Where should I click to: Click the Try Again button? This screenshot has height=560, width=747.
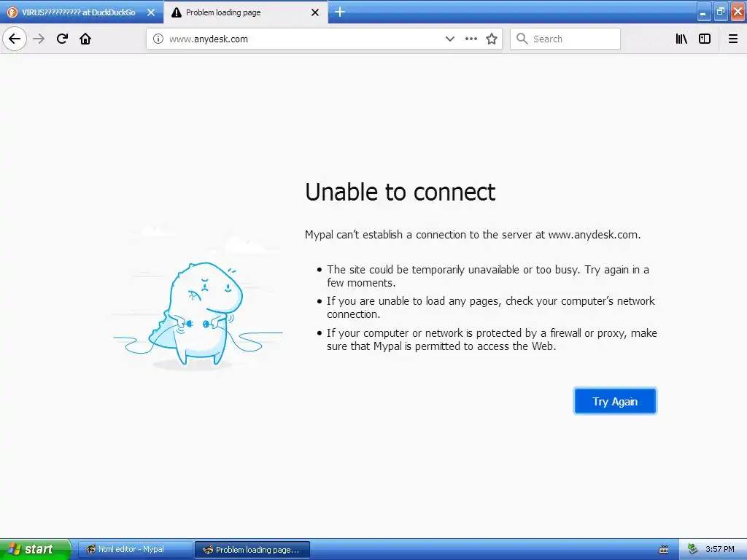[615, 402]
